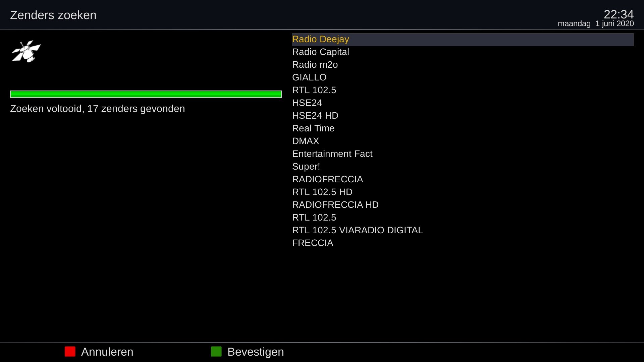Select the FRECCIA channel at list bottom

pos(463,243)
